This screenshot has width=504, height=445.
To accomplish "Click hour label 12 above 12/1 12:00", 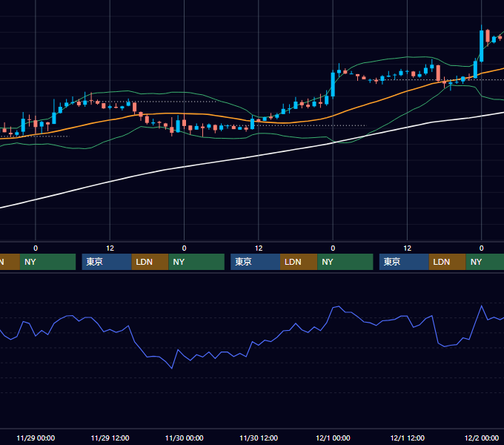I will [407, 248].
